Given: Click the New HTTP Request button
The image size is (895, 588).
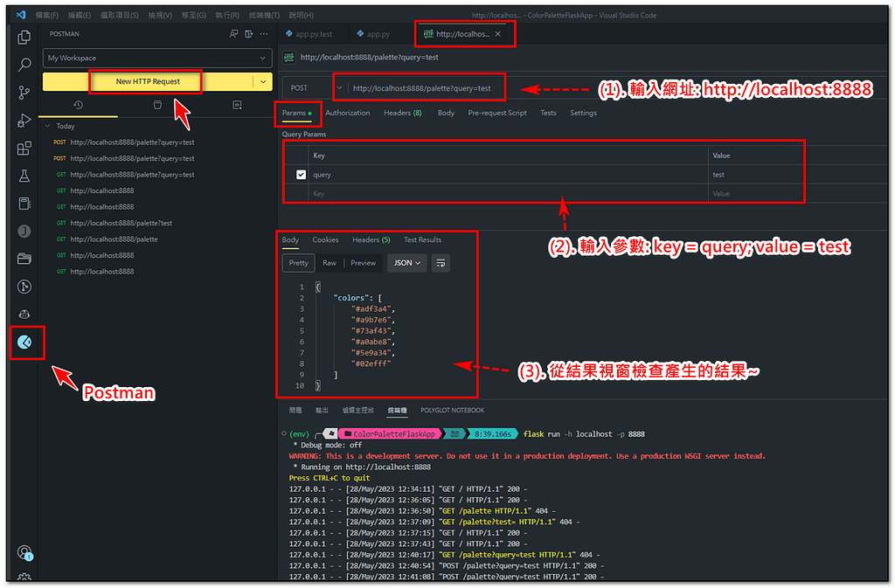Looking at the screenshot, I should click(145, 80).
